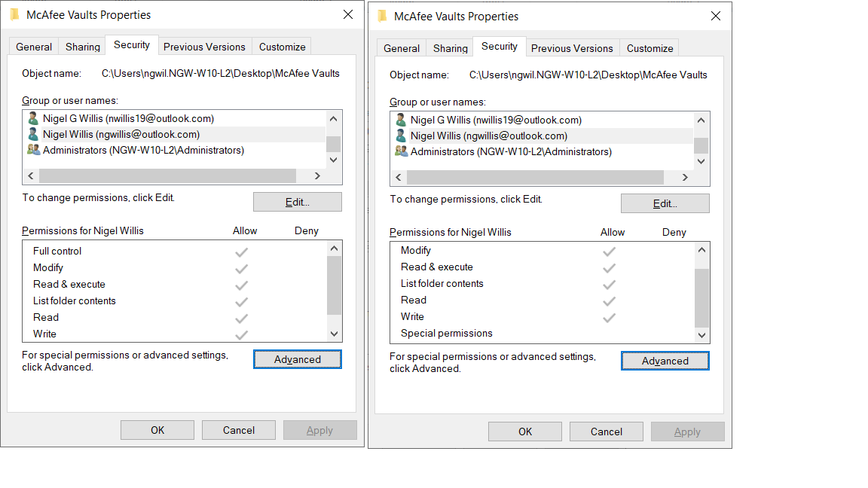Click Apply in right window

pyautogui.click(x=687, y=432)
